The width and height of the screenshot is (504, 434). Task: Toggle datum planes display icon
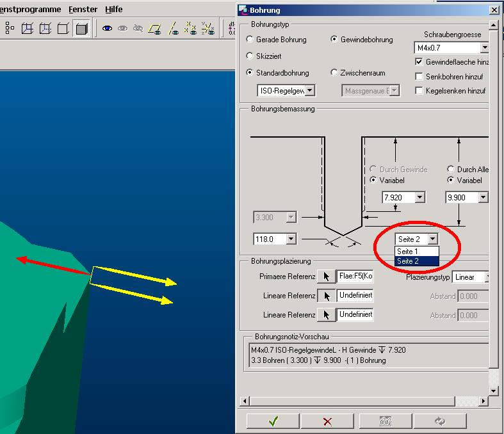pyautogui.click(x=154, y=29)
